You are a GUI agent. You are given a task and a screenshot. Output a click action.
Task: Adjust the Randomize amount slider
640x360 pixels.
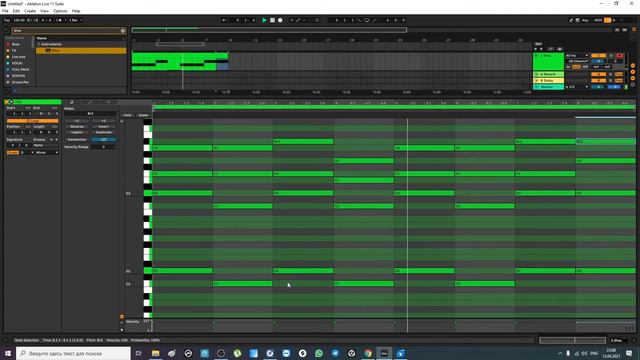[104, 140]
